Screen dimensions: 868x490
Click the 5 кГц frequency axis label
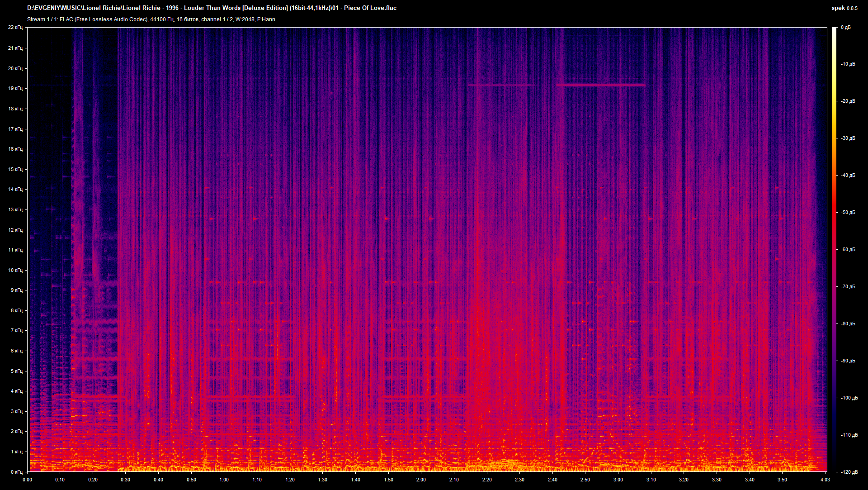coord(17,371)
